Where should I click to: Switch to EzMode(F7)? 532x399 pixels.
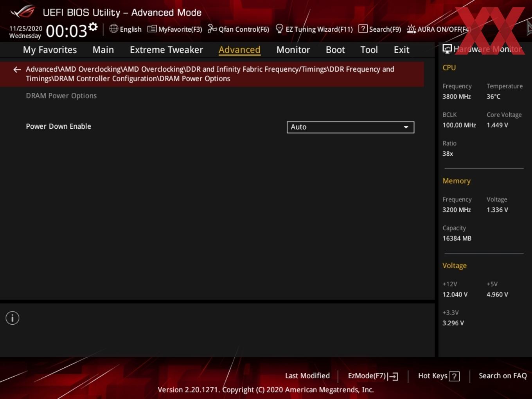click(x=373, y=376)
